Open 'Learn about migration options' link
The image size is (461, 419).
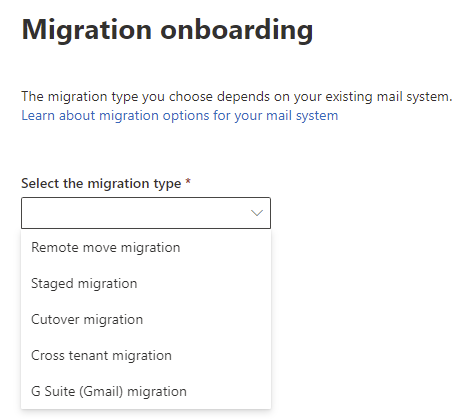coord(180,116)
